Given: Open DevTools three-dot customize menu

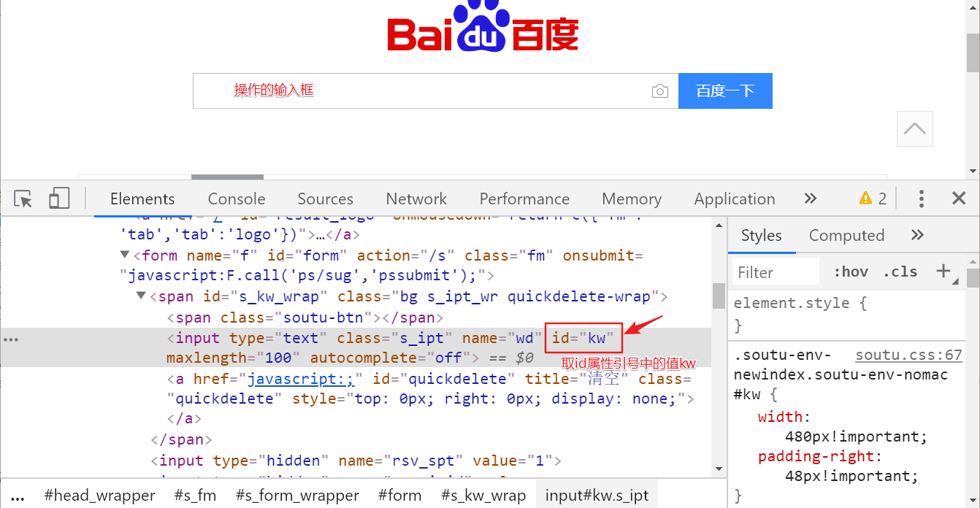Looking at the screenshot, I should (922, 199).
